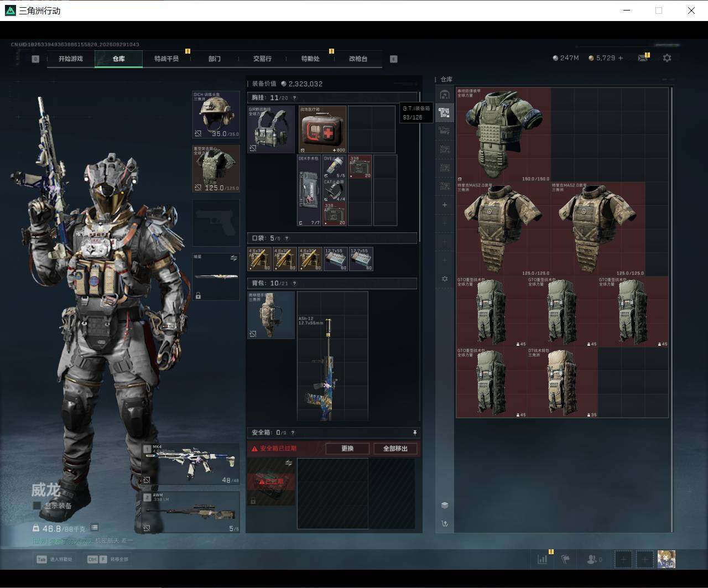708x588 pixels.
Task: Add a teammate using first plus slot
Action: [623, 559]
